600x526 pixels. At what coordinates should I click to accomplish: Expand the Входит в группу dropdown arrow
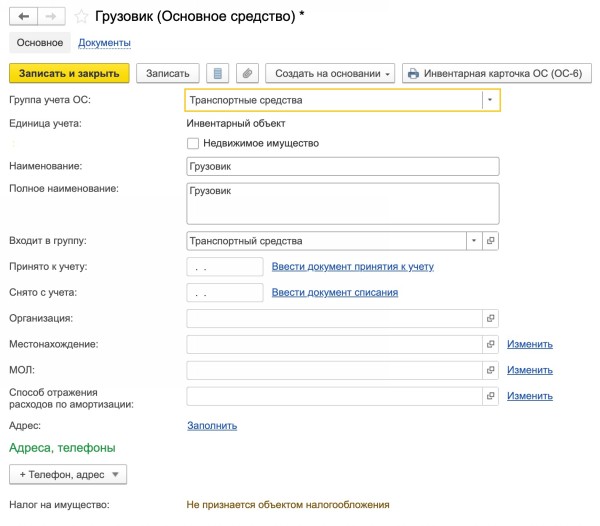point(473,241)
